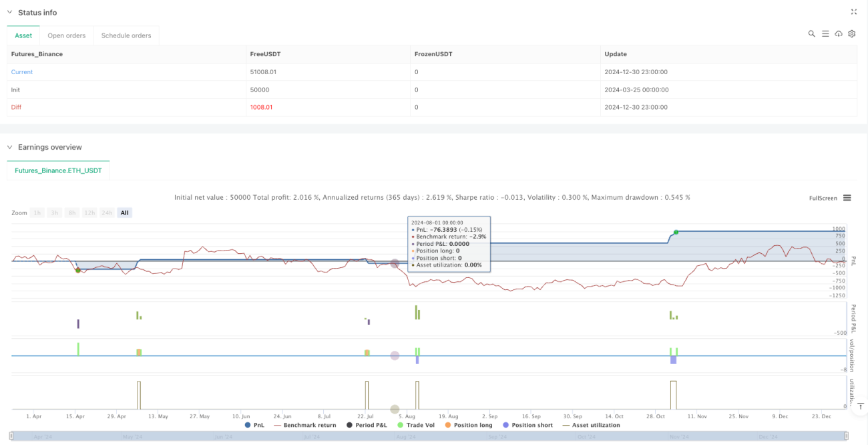
Task: Toggle Benchmark return series in the legend
Action: [x=305, y=425]
